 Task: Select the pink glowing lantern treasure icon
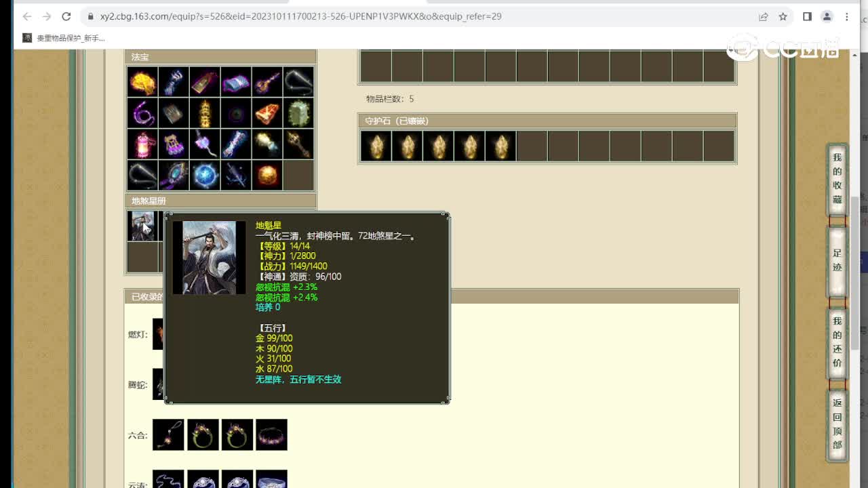[142, 144]
